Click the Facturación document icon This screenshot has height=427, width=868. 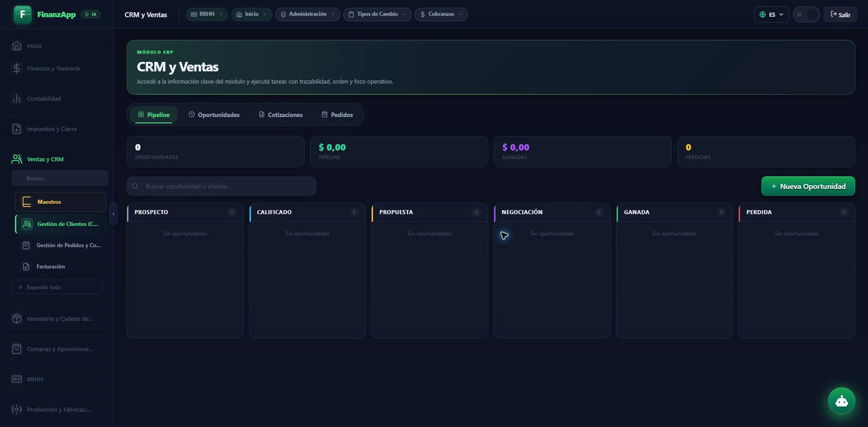pyautogui.click(x=26, y=267)
